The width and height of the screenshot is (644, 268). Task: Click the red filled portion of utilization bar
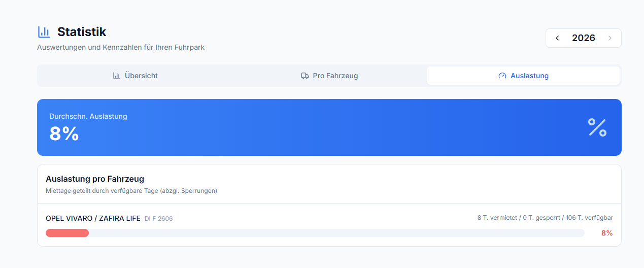(67, 233)
